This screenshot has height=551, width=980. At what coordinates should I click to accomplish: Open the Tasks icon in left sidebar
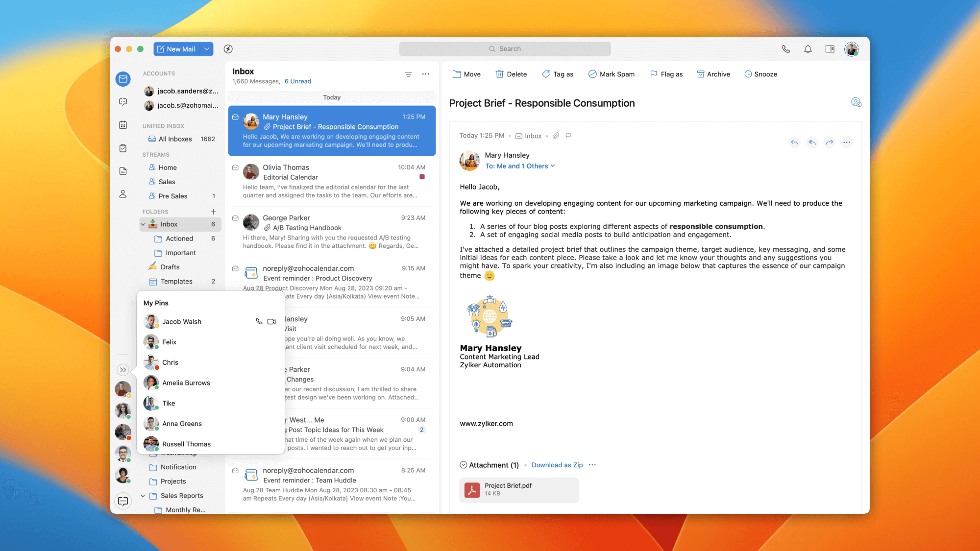tap(123, 148)
